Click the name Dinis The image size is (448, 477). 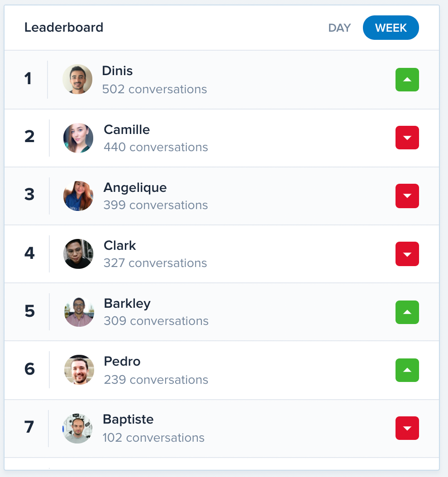[117, 71]
